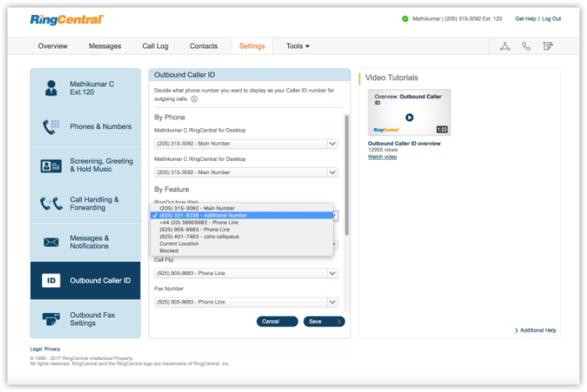Click the info icon after the outgoing calls description
Screen dimensions: 587x392
(194, 99)
